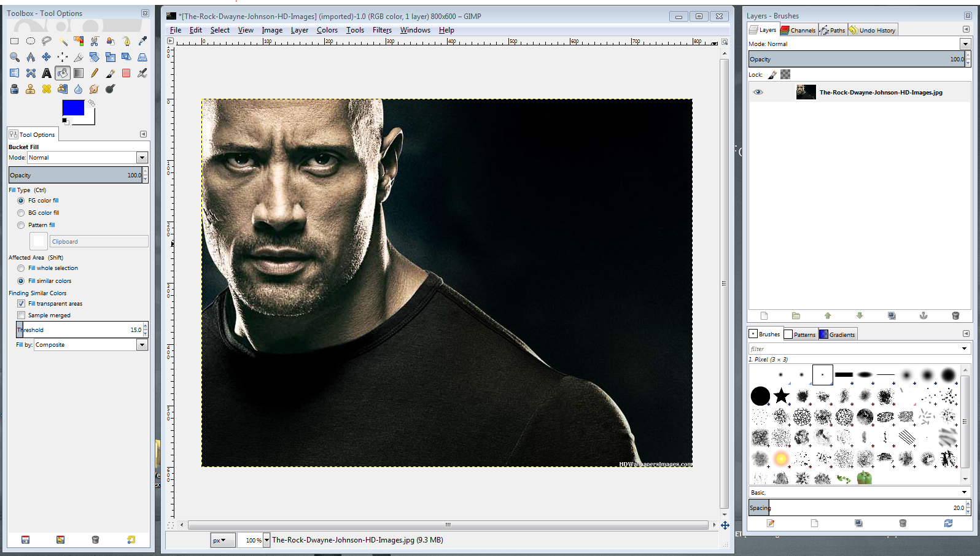Screen dimensions: 980x556
Task: Pick the Color Picker eyedropper tool
Action: 142,41
